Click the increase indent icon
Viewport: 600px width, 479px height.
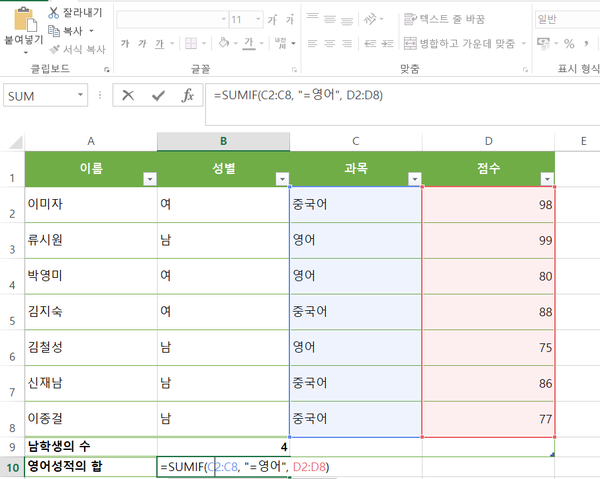[x=388, y=44]
